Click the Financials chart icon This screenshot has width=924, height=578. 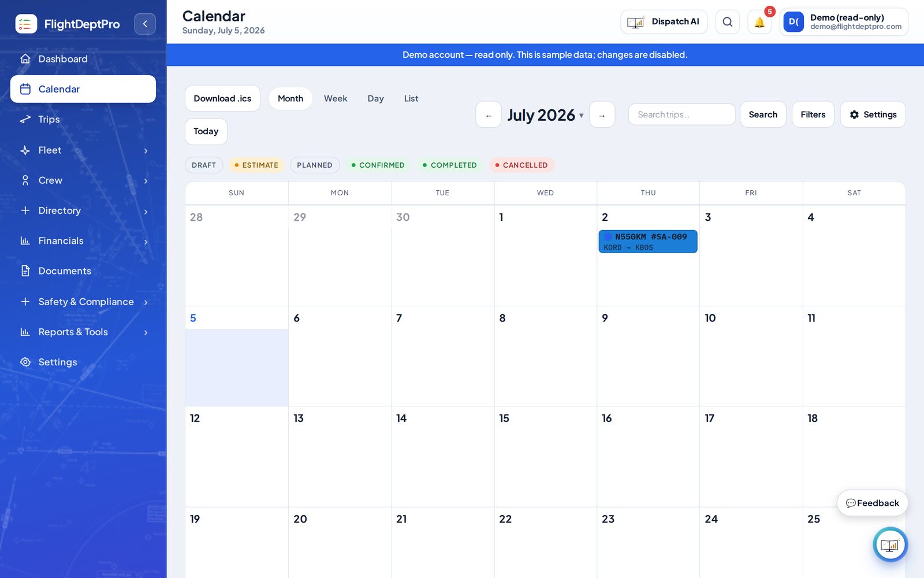tap(25, 240)
